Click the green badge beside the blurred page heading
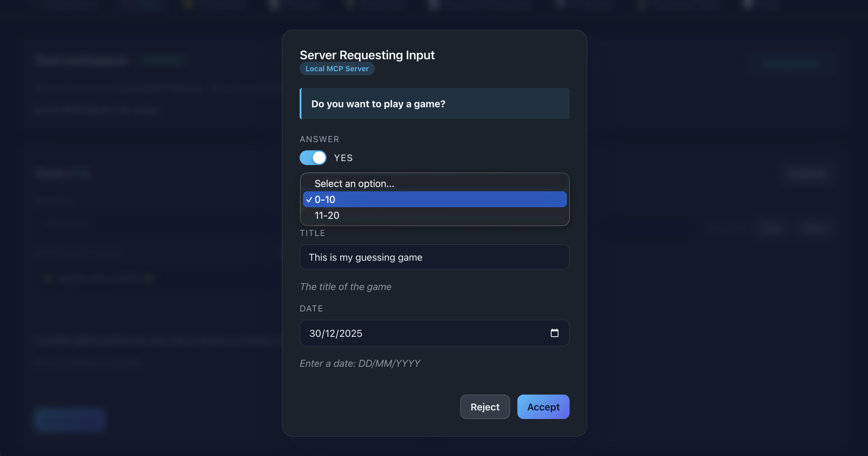 tap(162, 60)
